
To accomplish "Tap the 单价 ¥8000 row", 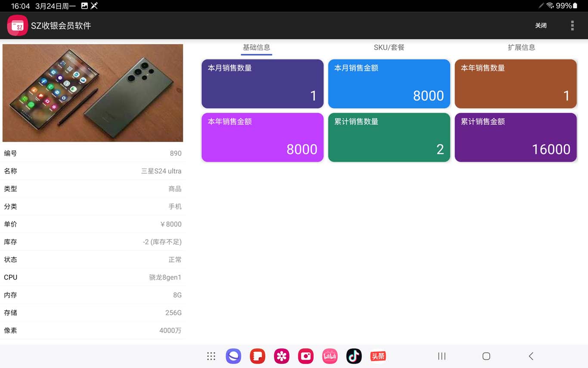I will [93, 224].
